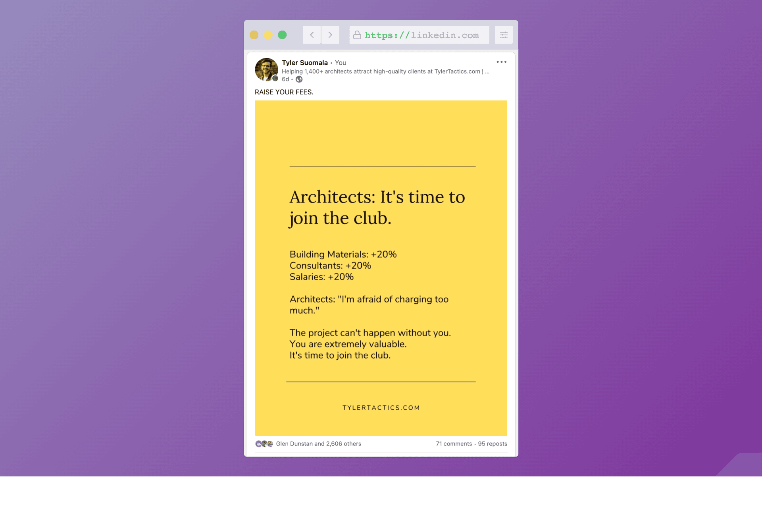This screenshot has width=762, height=532.
Task: Open the 71 comments link
Action: click(454, 444)
